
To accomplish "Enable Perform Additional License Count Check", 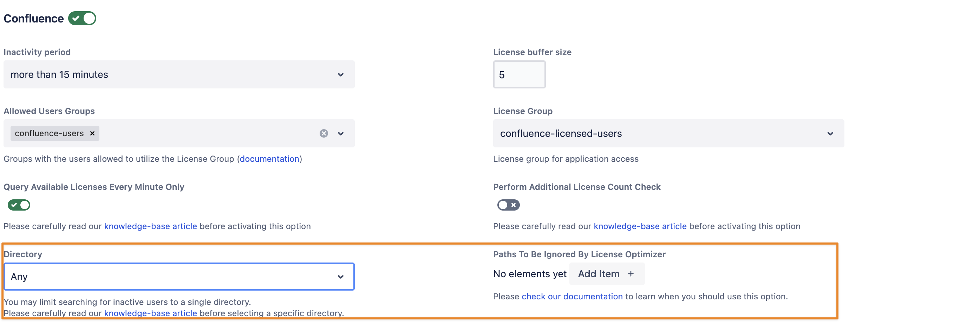I will pyautogui.click(x=508, y=205).
